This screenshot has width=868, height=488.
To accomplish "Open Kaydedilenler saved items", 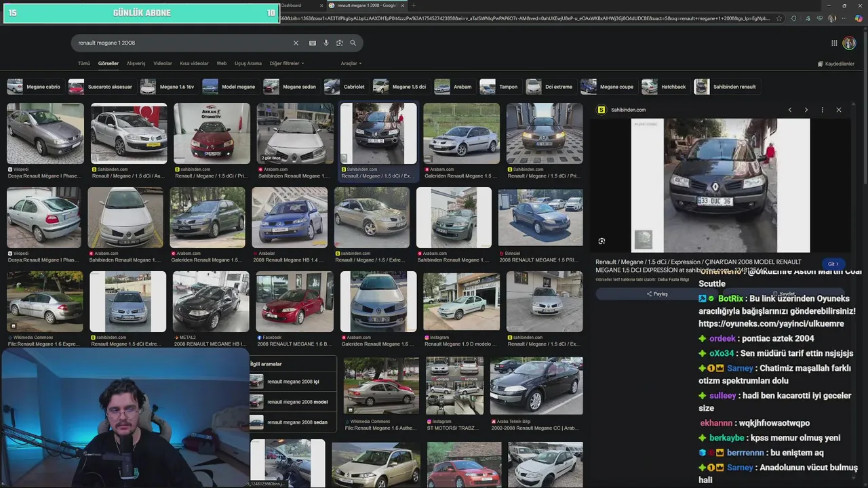I will (837, 64).
